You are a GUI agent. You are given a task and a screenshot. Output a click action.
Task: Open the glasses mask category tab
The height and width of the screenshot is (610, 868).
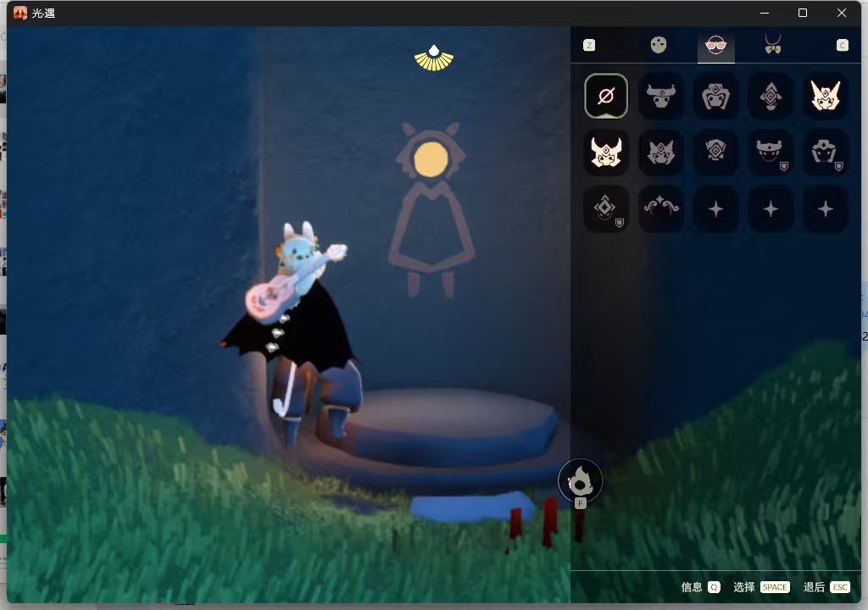[x=715, y=45]
